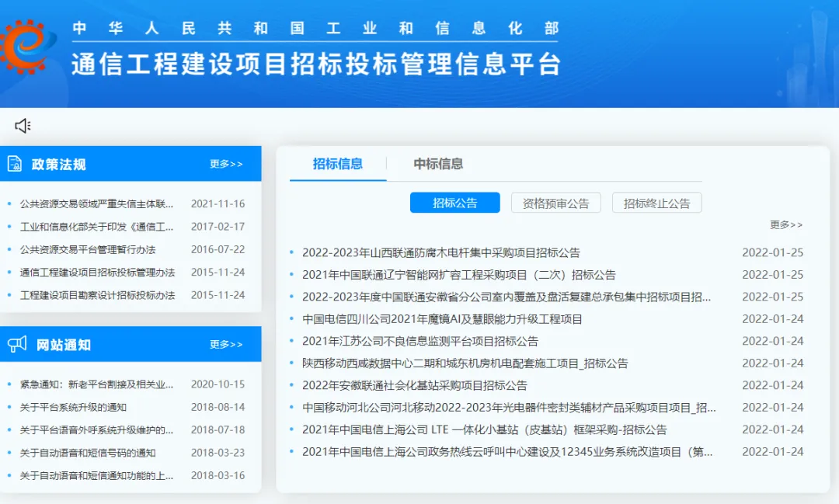This screenshot has width=839, height=504.
Task: Click the 政策法规 document icon
Action: point(15,164)
